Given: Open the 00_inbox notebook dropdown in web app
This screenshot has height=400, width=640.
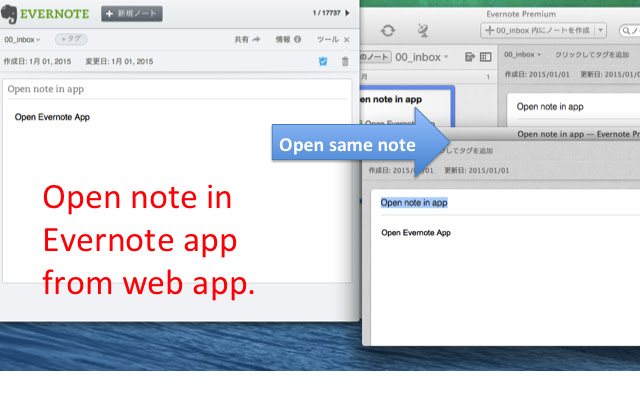Looking at the screenshot, I should click(x=22, y=40).
